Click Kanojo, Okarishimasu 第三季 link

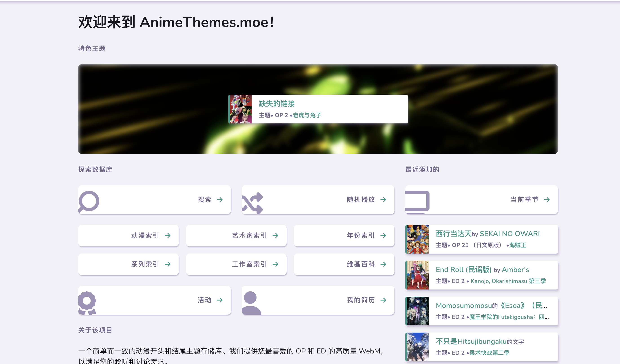tap(508, 281)
